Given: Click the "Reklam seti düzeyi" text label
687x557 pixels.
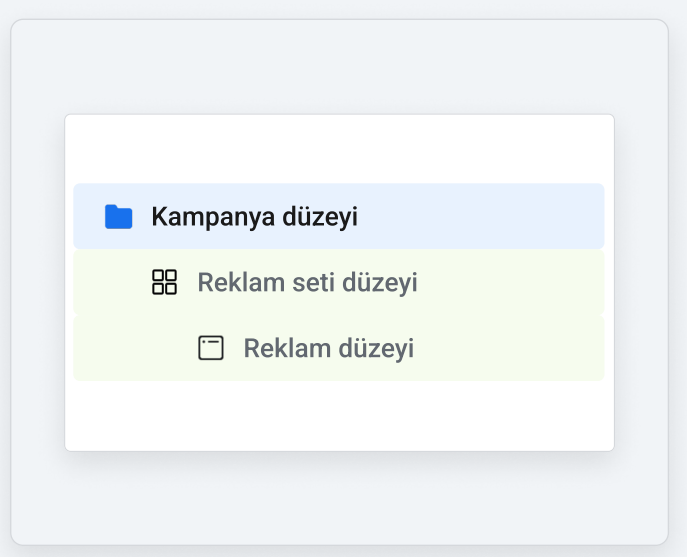Looking at the screenshot, I should click(x=307, y=282).
